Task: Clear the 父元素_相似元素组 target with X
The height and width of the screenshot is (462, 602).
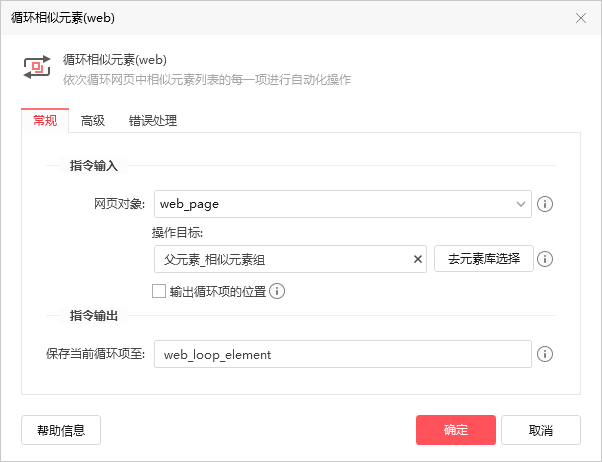Action: [418, 259]
